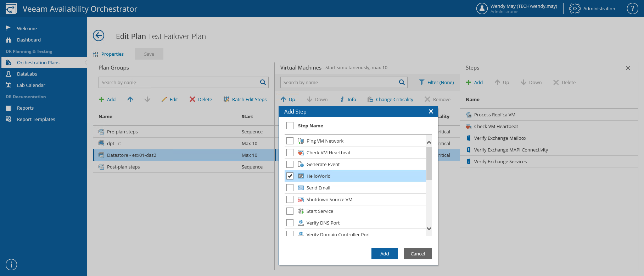Toggle the Step Name select-all checkbox
The image size is (644, 276).
[x=290, y=126]
